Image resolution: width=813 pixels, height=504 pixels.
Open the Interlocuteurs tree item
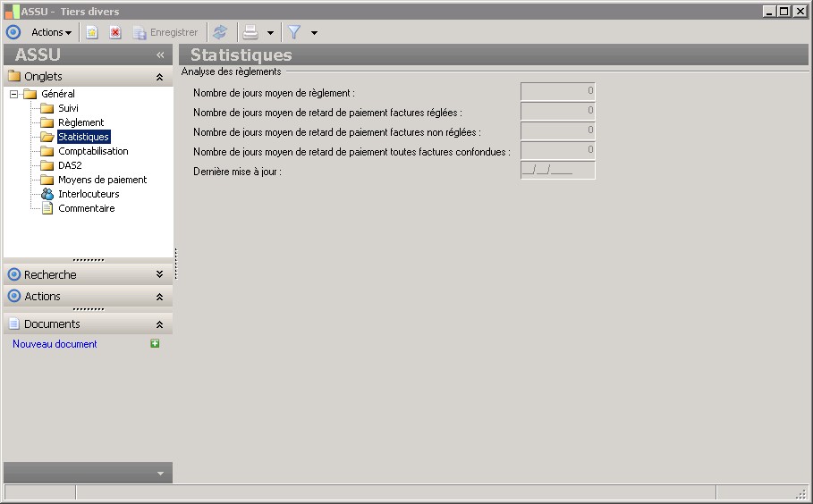89,194
